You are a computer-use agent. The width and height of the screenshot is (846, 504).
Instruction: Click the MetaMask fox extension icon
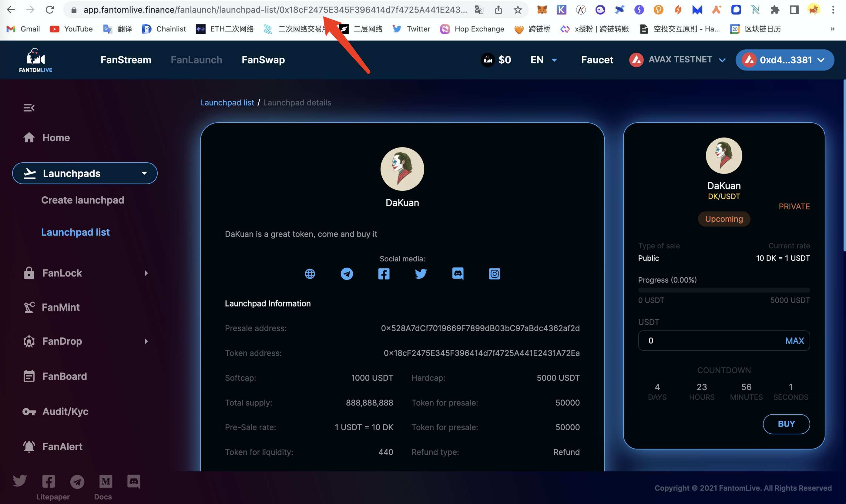click(x=542, y=10)
